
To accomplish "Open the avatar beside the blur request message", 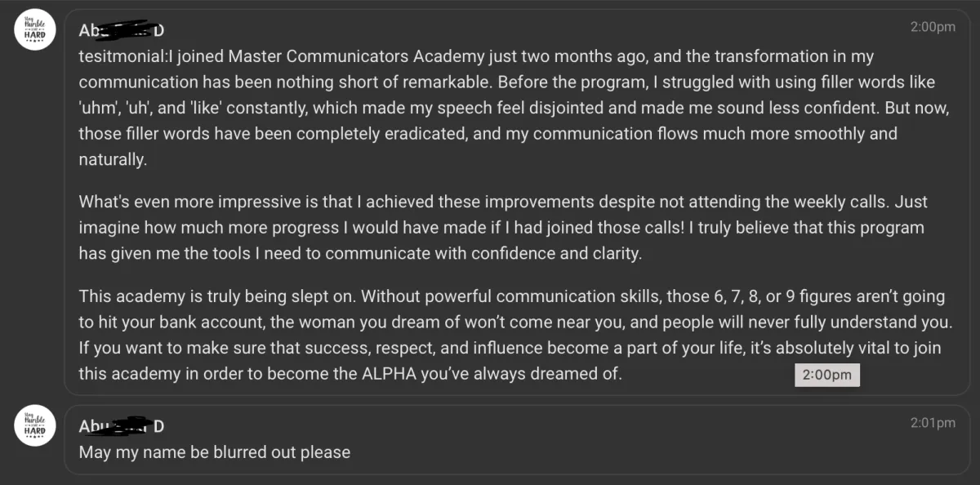I will point(35,428).
